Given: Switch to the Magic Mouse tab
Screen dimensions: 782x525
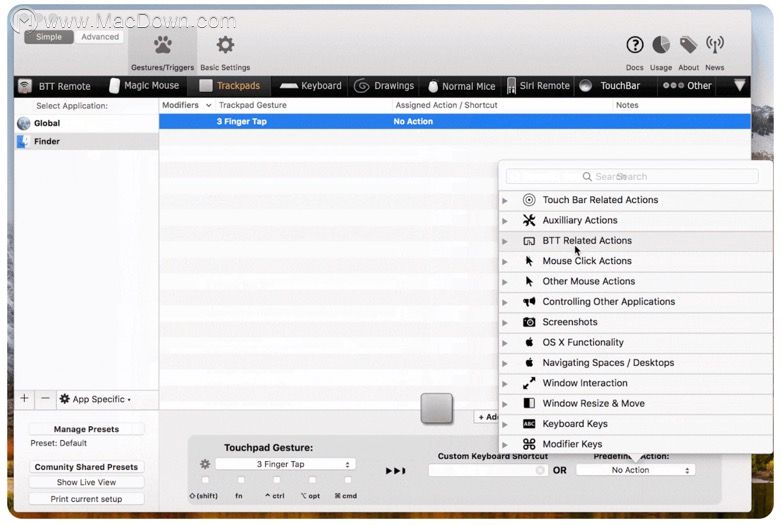Looking at the screenshot, I should tap(144, 86).
